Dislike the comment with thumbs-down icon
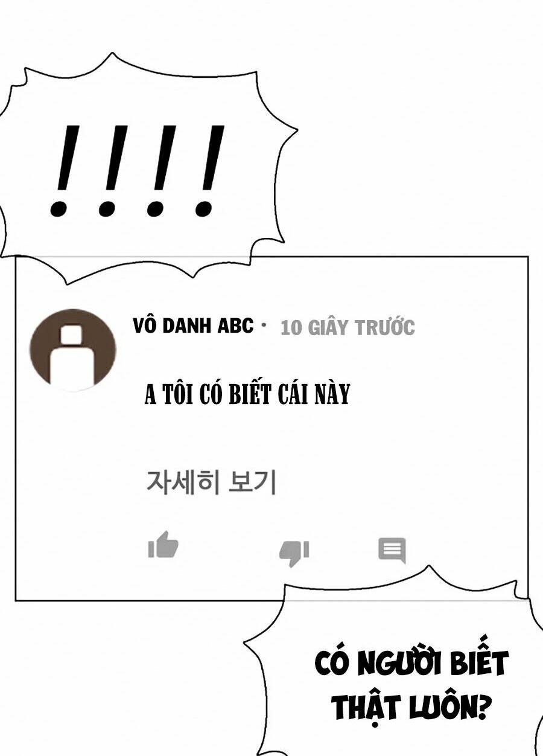Image resolution: width=543 pixels, height=756 pixels. 294,553
